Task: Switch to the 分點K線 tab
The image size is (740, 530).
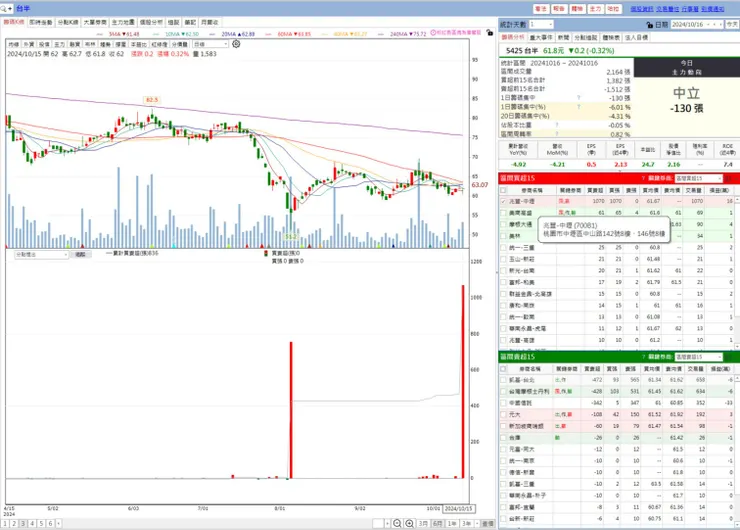Action: pos(67,22)
